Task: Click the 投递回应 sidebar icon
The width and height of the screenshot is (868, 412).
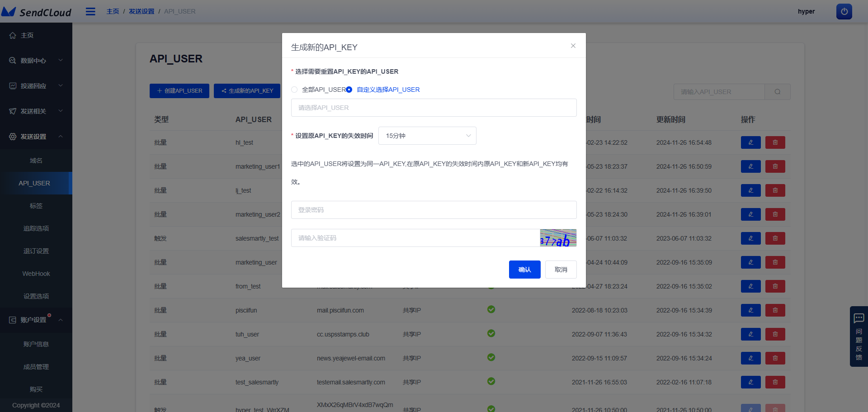Action: coord(12,85)
